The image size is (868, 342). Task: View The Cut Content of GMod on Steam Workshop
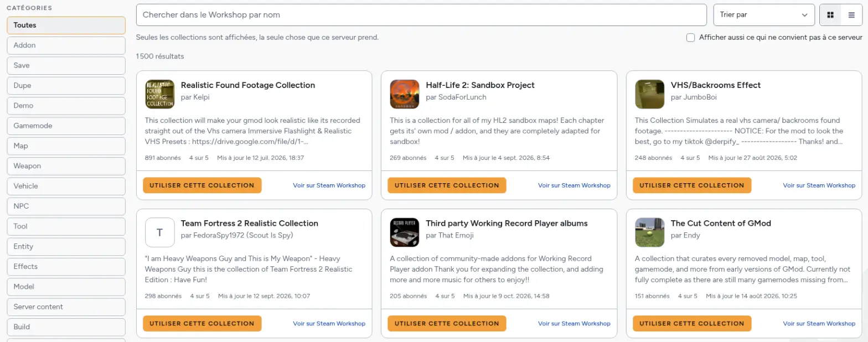click(x=819, y=324)
